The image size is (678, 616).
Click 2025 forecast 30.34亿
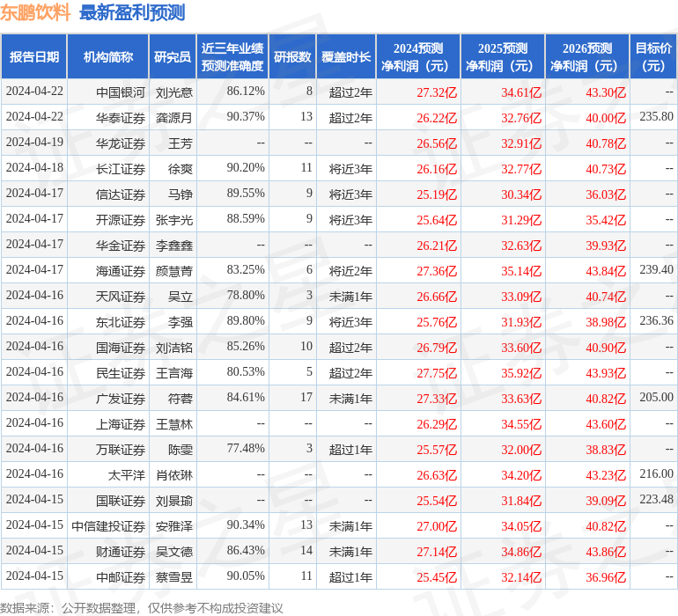pos(521,194)
